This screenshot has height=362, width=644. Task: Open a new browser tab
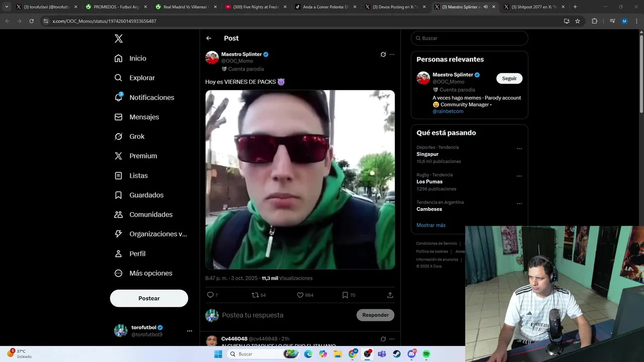click(575, 7)
